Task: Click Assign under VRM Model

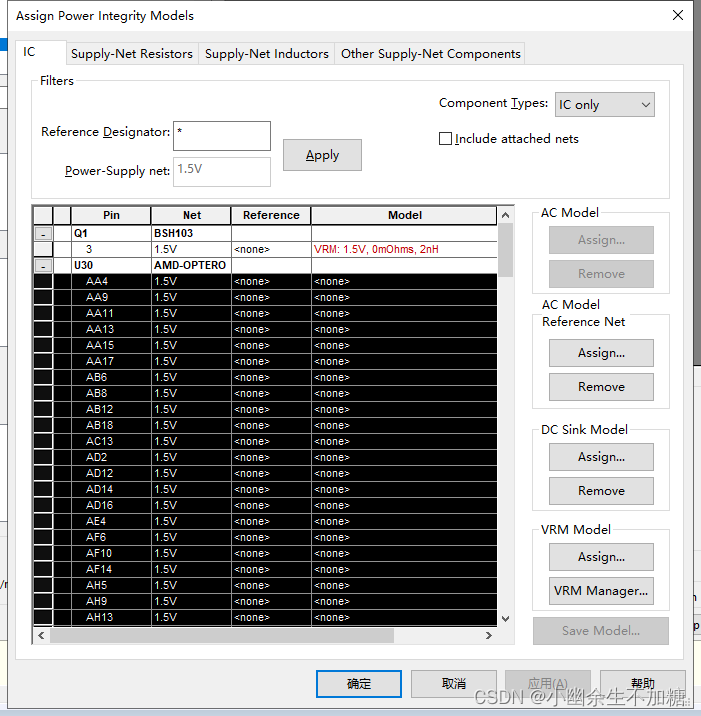Action: click(x=601, y=557)
